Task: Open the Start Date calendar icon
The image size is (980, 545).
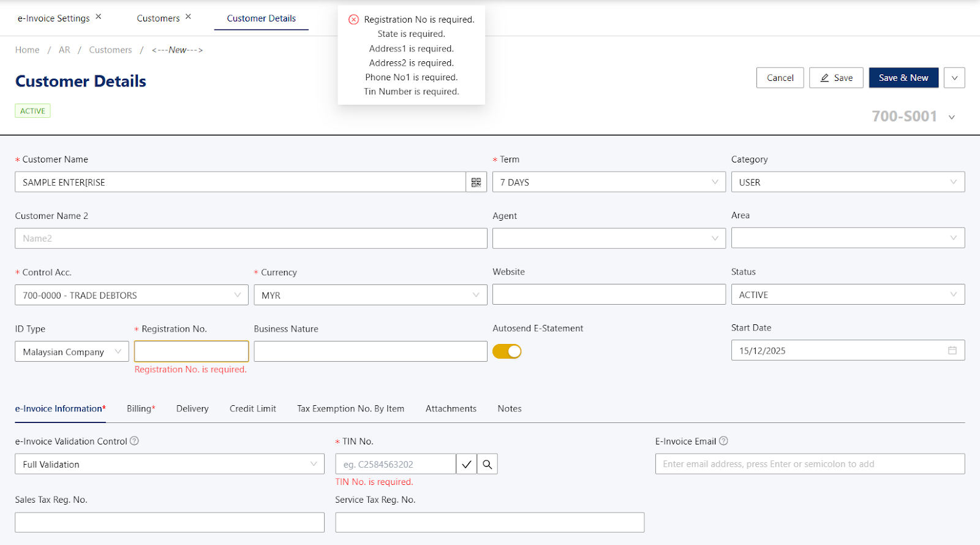Action: 952,351
